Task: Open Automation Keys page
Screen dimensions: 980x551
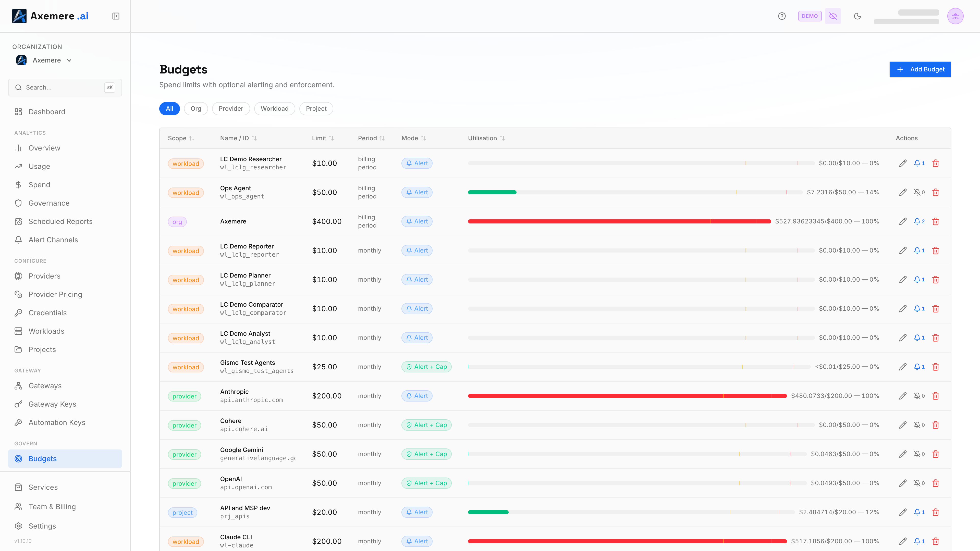Action: 65,422
